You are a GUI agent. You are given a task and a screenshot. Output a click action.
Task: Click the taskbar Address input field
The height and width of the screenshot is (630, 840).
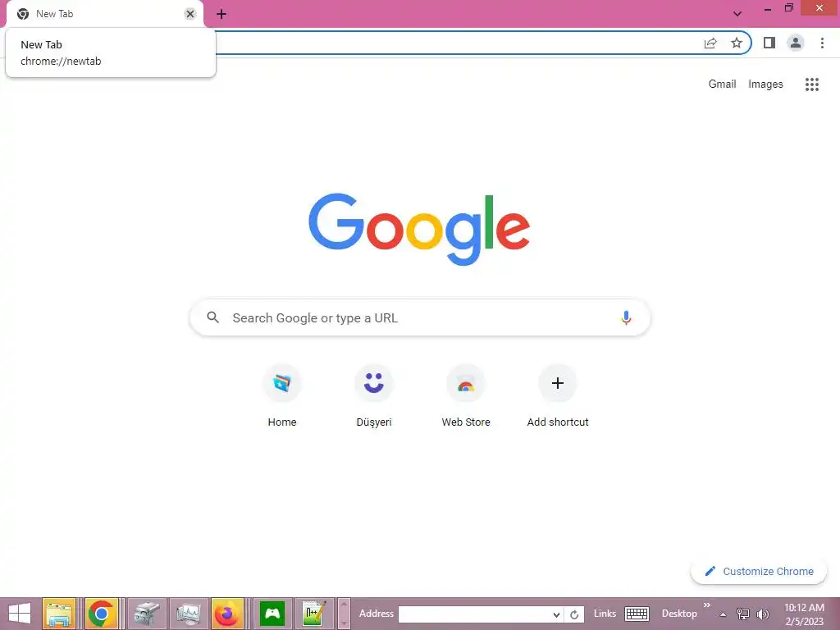475,614
